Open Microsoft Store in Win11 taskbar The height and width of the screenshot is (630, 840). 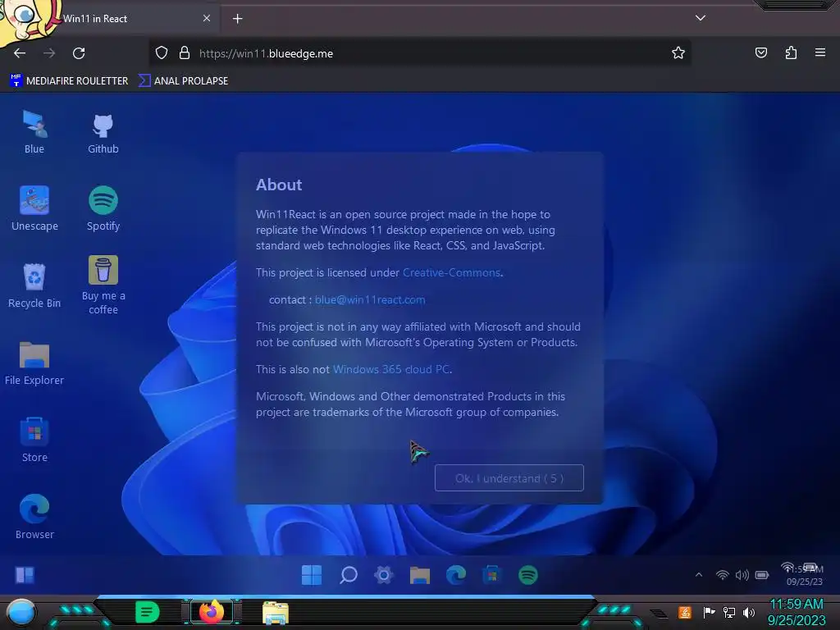pos(492,575)
